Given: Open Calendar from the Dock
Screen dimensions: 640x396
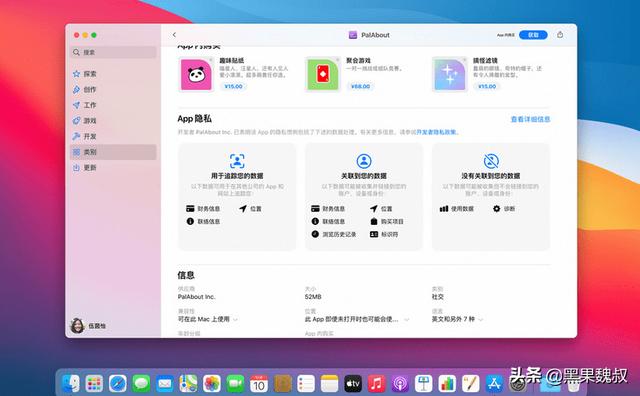Looking at the screenshot, I should pyautogui.click(x=259, y=383).
